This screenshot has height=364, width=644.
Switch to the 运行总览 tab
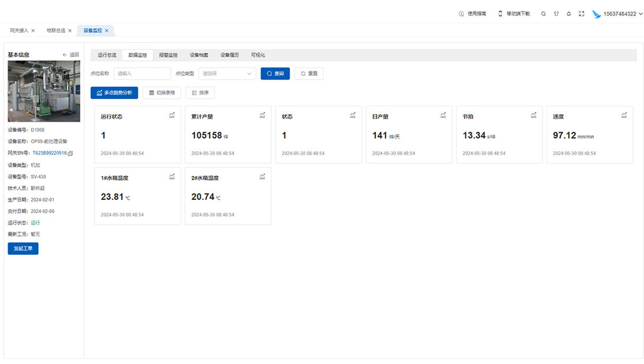tap(107, 55)
